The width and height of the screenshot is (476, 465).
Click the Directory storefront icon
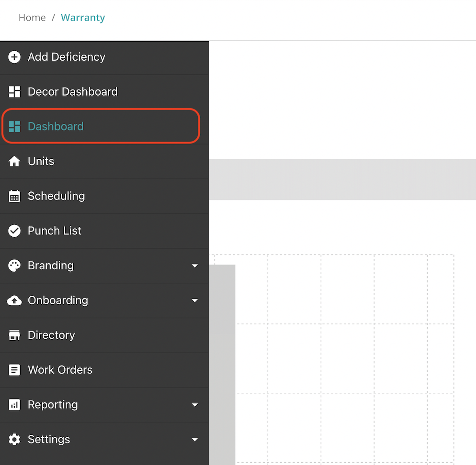tap(14, 335)
